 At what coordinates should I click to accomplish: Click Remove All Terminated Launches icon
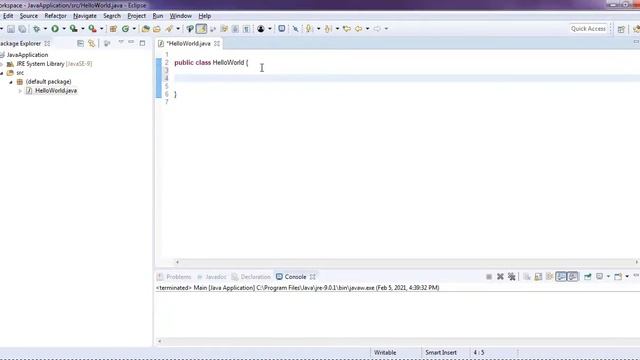tap(511, 277)
